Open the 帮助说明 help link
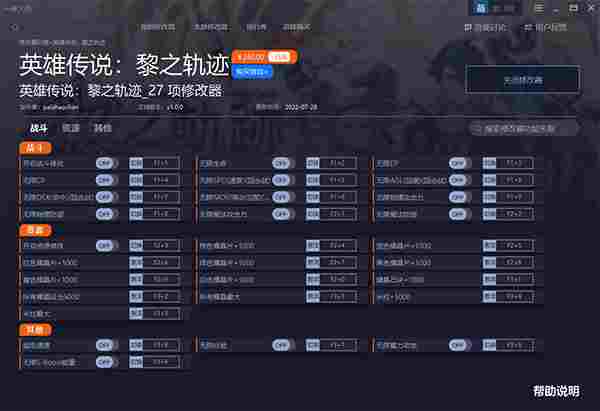The width and height of the screenshot is (600, 411). tap(556, 391)
